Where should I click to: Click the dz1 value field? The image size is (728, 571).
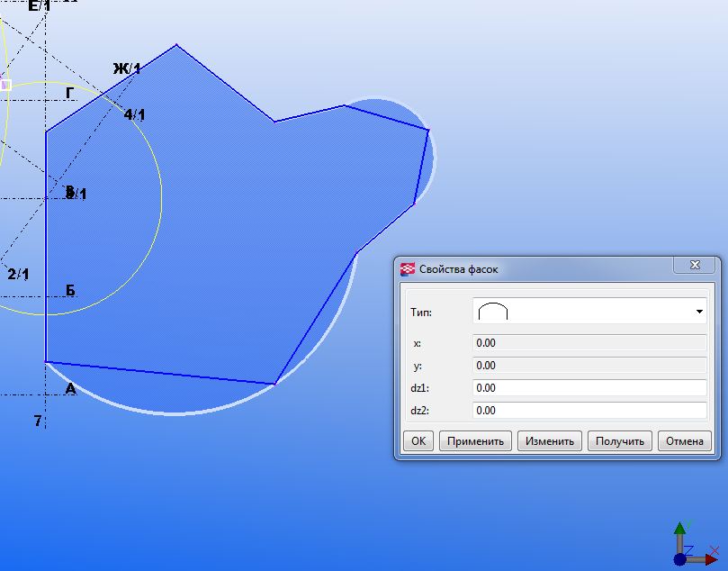[589, 388]
